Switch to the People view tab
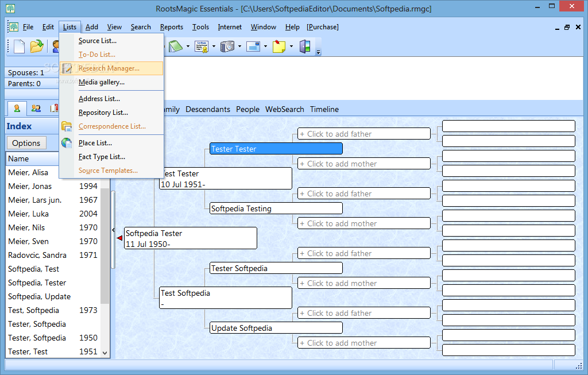Viewport: 588px width, 375px height. coord(247,110)
